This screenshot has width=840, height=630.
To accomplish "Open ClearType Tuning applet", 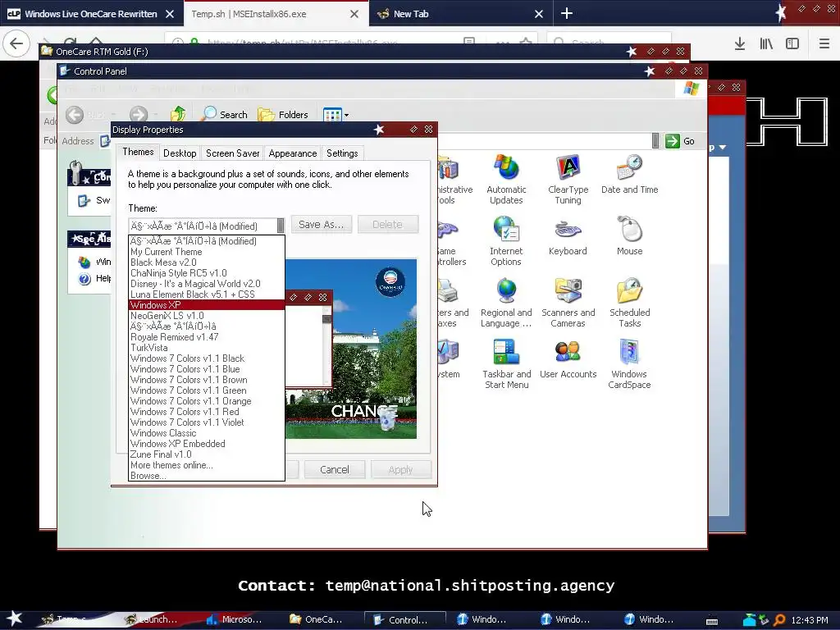I will click(x=568, y=180).
